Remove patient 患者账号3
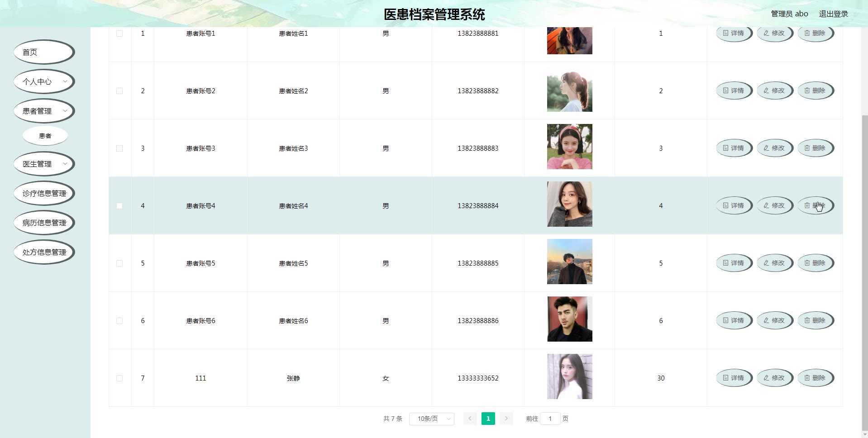Viewport: 868px width, 438px height. (x=815, y=148)
